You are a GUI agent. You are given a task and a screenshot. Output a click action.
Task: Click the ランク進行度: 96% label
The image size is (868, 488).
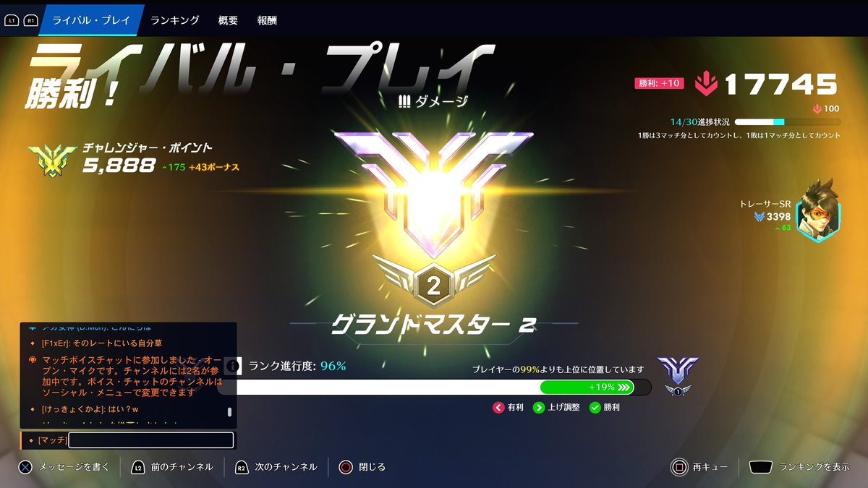[297, 366]
